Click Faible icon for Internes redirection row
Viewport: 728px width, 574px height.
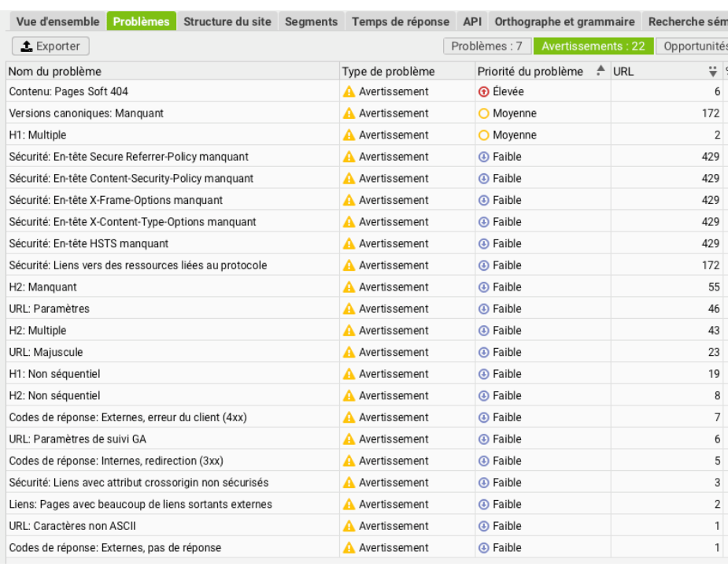(483, 461)
